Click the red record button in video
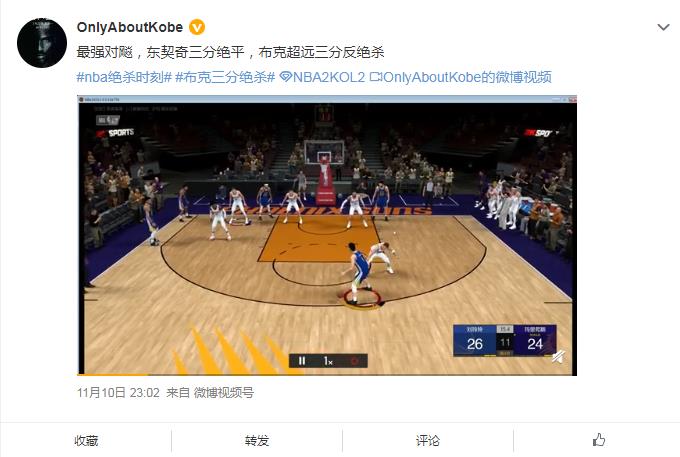 (x=354, y=361)
